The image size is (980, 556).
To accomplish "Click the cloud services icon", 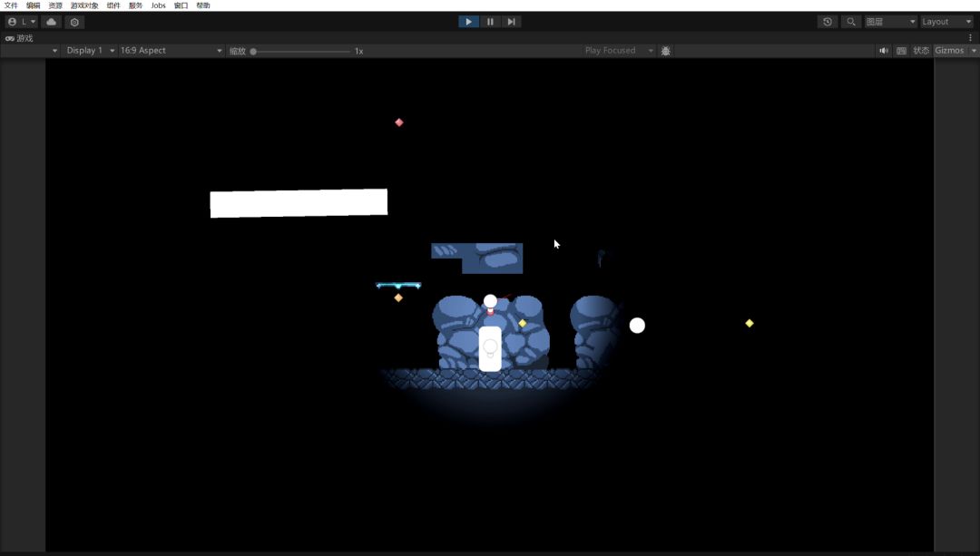I will pyautogui.click(x=51, y=22).
